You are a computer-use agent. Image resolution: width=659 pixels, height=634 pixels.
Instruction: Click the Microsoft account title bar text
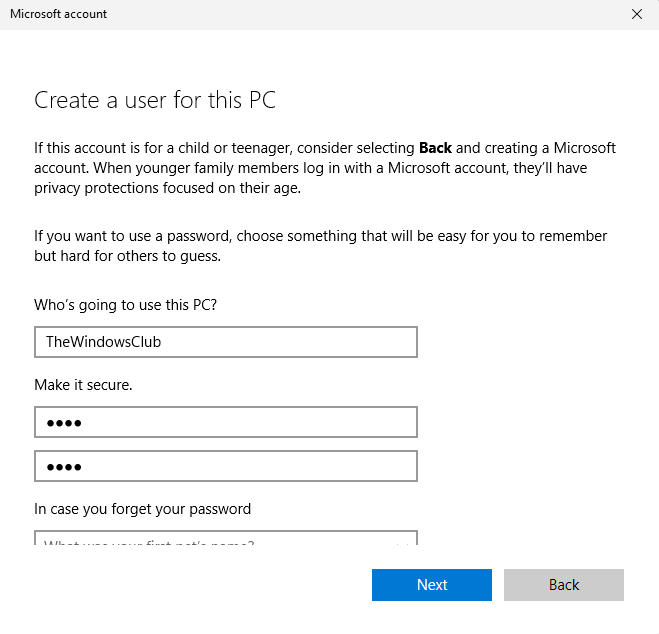point(58,14)
